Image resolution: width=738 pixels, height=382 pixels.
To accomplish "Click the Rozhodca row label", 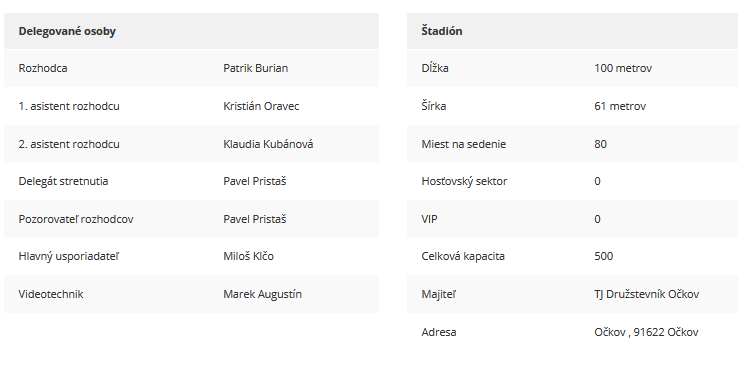I will point(43,68).
